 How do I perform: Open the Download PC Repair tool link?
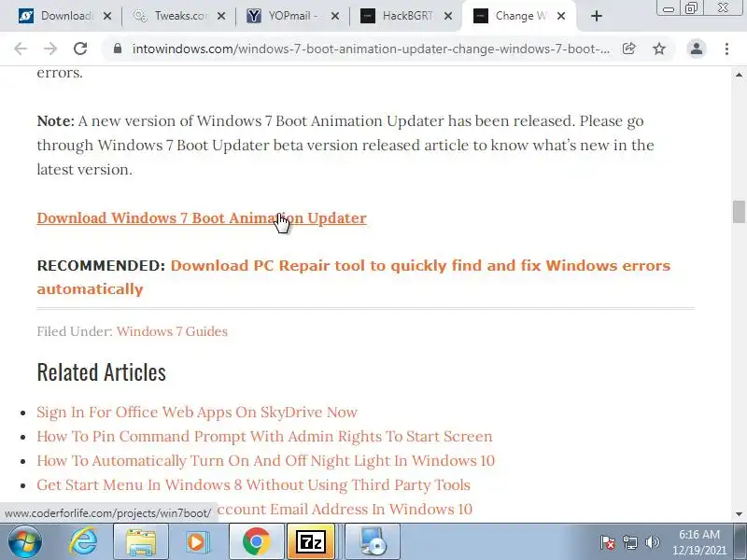click(354, 277)
